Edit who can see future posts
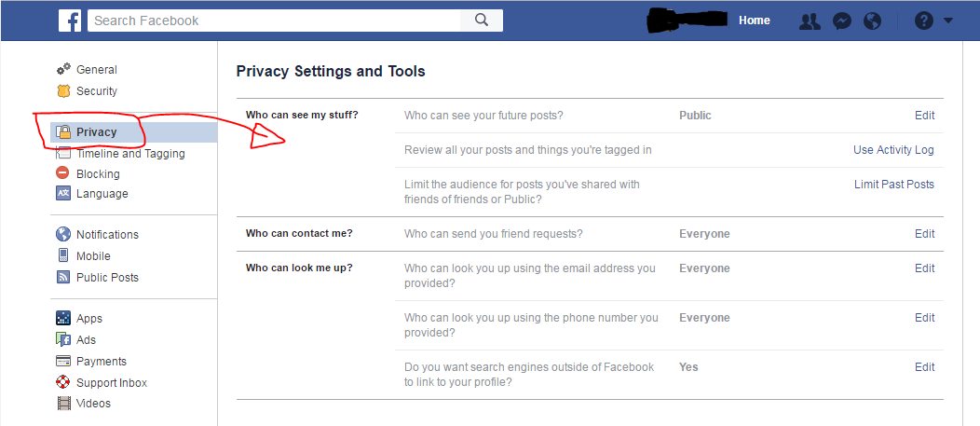Viewport: 980px width, 426px height. [x=925, y=115]
